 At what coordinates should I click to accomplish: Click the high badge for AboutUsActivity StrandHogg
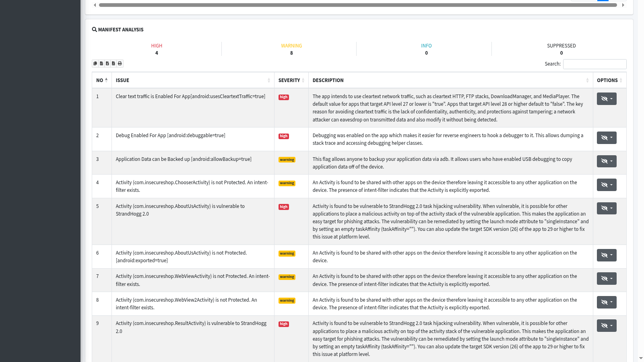coord(284,207)
